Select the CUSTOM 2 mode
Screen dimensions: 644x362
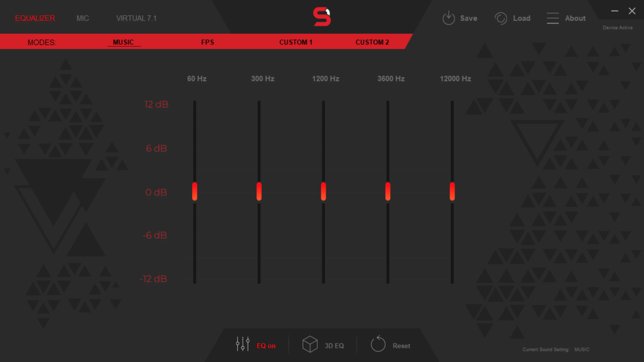[372, 42]
